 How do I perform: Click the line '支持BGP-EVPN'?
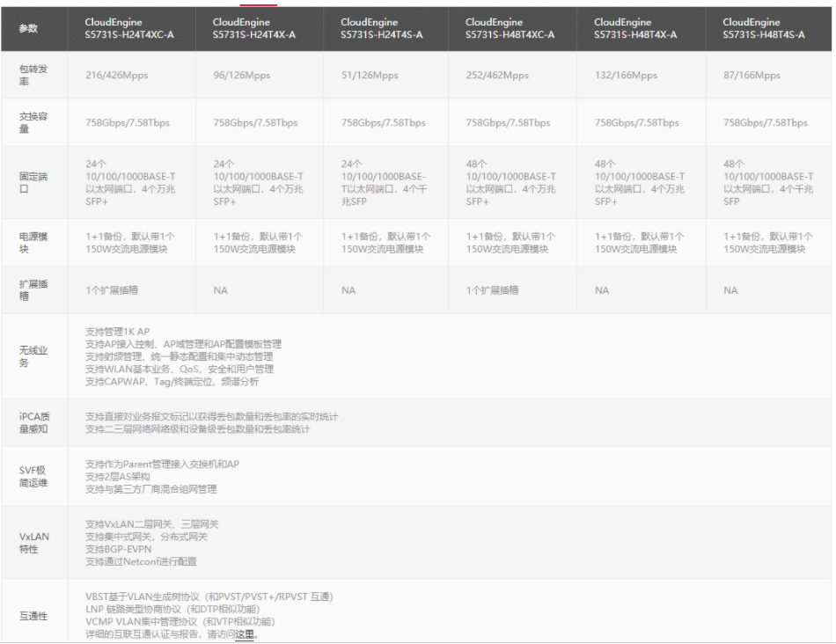pos(119,549)
